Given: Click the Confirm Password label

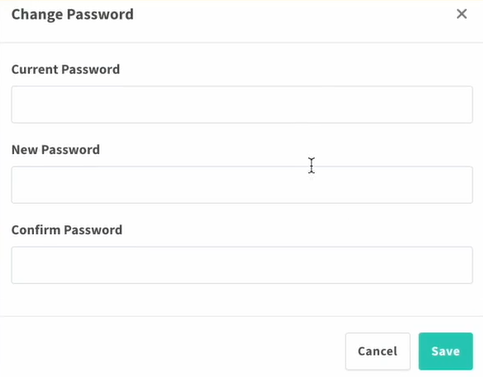Looking at the screenshot, I should pos(67,230).
